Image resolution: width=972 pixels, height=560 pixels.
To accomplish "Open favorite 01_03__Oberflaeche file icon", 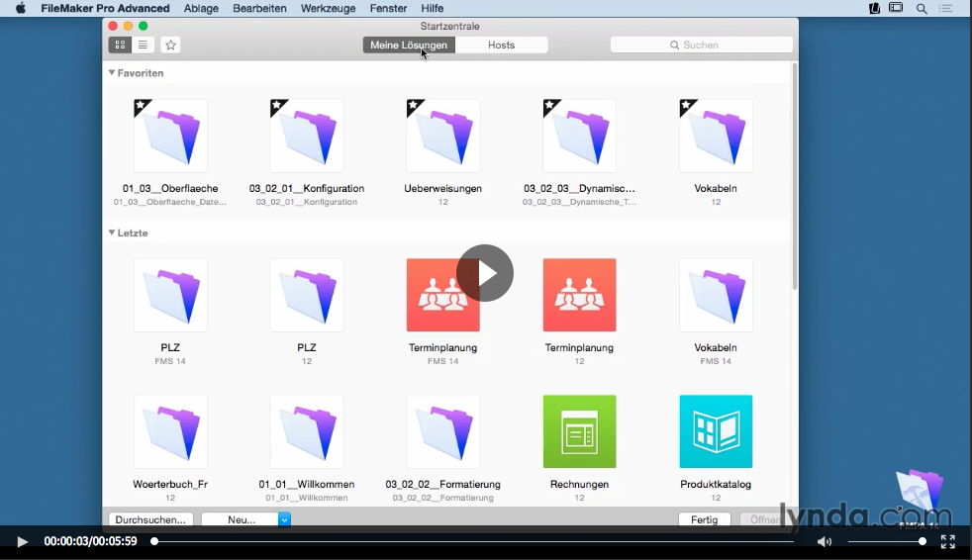I will [x=170, y=136].
